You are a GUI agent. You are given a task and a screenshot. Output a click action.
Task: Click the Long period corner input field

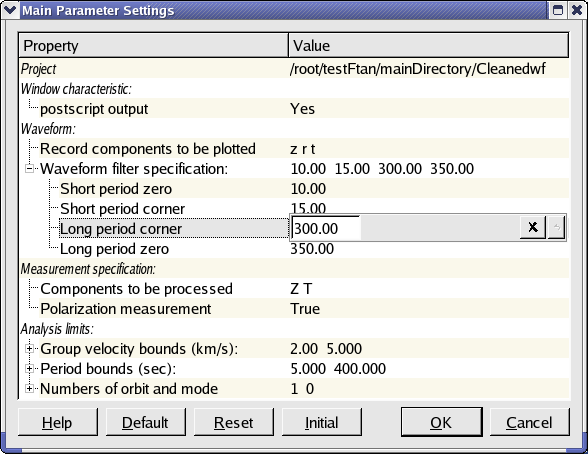pyautogui.click(x=326, y=228)
